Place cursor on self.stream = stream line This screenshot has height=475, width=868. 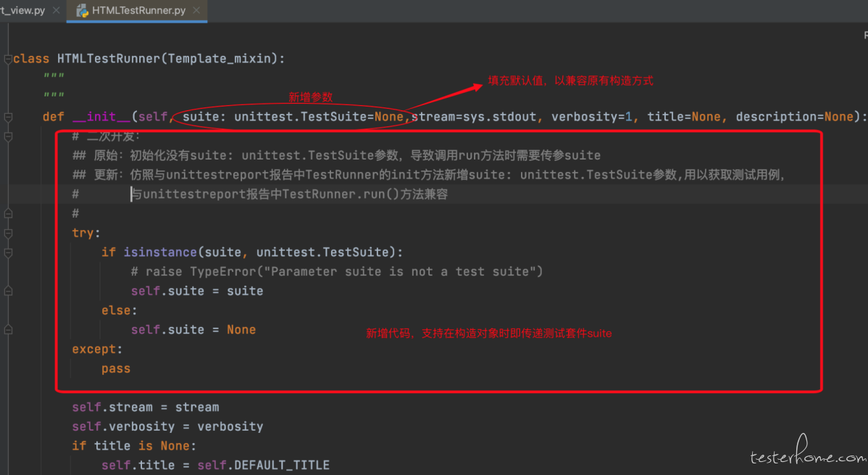pos(145,408)
